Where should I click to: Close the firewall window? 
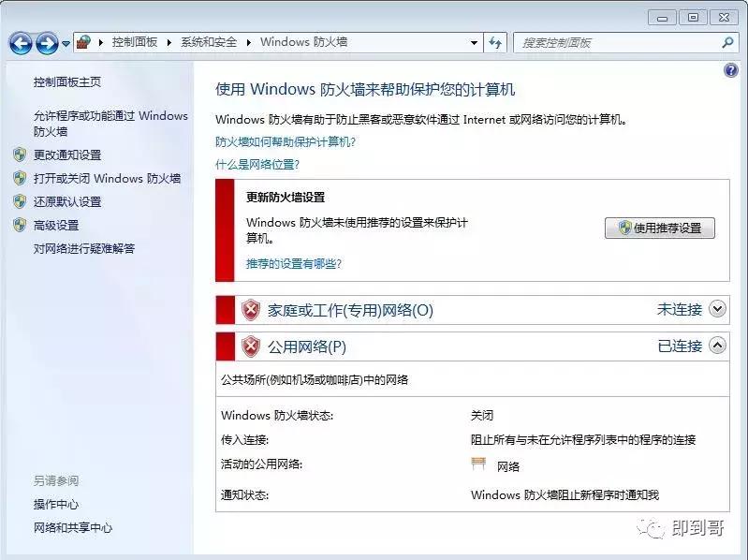coord(724,18)
